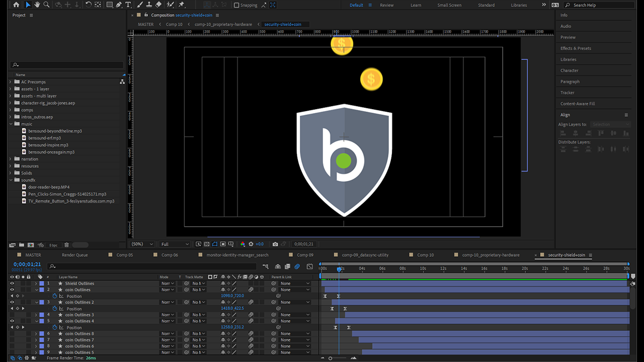Click the comp-10_proprietary-hardware breadcrumb
This screenshot has height=362, width=644.
(223, 24)
